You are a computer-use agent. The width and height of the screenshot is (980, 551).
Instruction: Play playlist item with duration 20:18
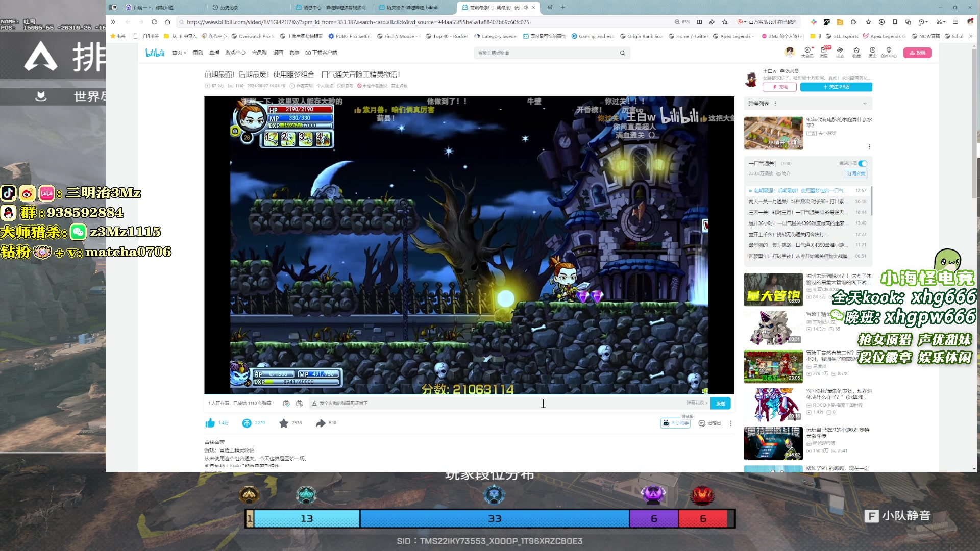point(807,202)
